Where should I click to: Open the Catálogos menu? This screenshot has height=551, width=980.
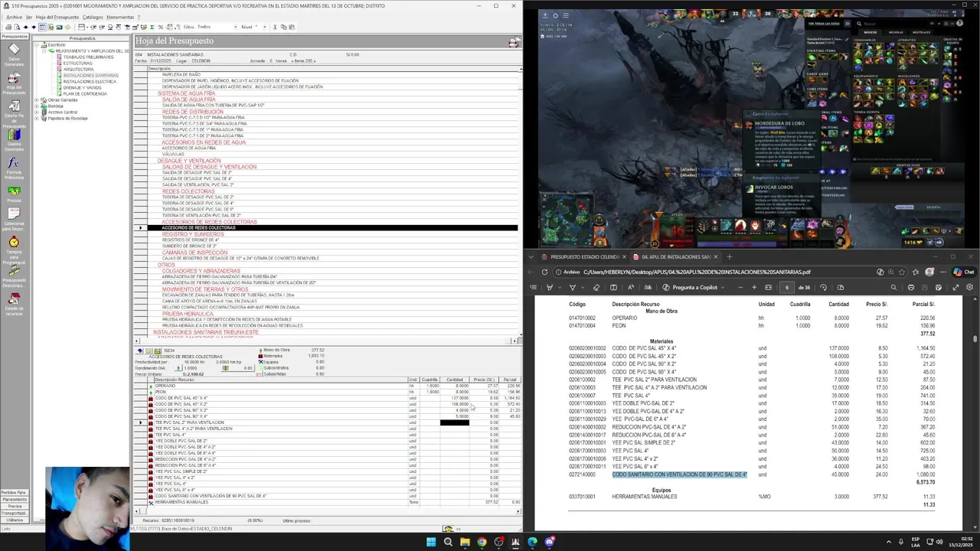(x=93, y=17)
